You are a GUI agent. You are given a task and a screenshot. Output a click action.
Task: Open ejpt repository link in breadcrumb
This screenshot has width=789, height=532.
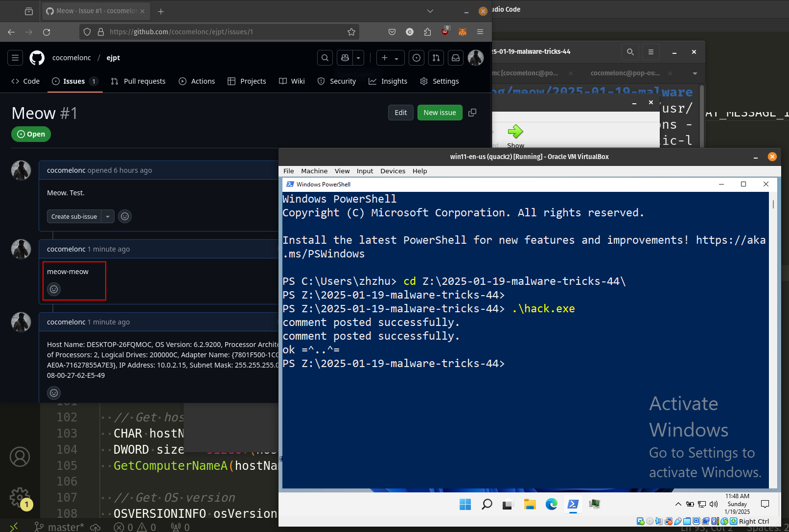pos(113,58)
